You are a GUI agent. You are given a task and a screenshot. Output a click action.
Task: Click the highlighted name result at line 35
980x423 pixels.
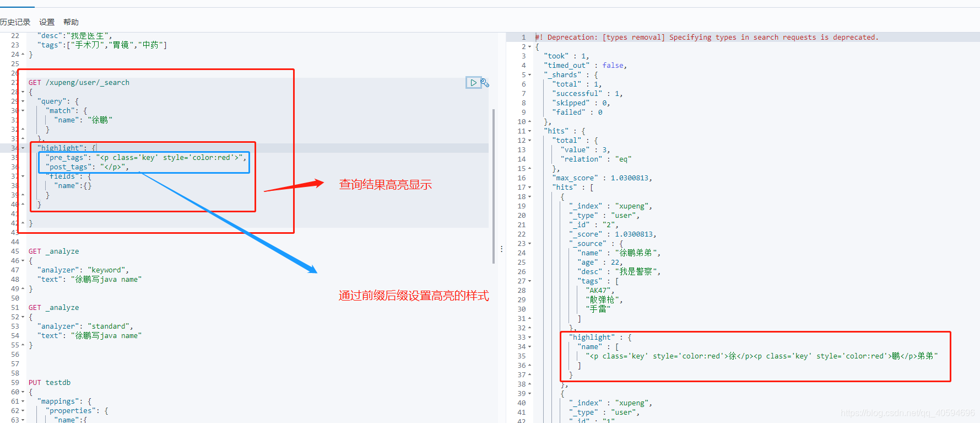(x=761, y=356)
